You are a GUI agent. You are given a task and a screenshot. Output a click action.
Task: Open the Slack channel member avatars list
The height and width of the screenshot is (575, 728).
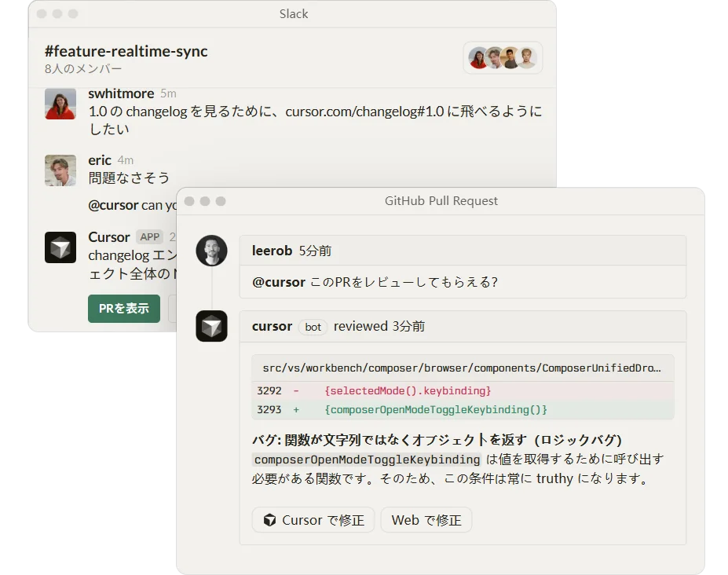pyautogui.click(x=503, y=58)
